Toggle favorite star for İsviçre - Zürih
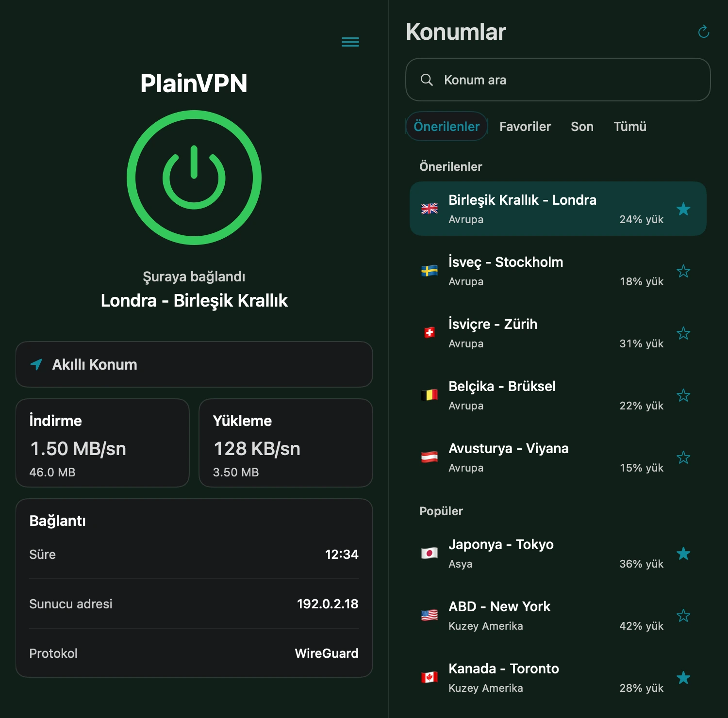Viewport: 728px width, 718px height. pyautogui.click(x=683, y=333)
